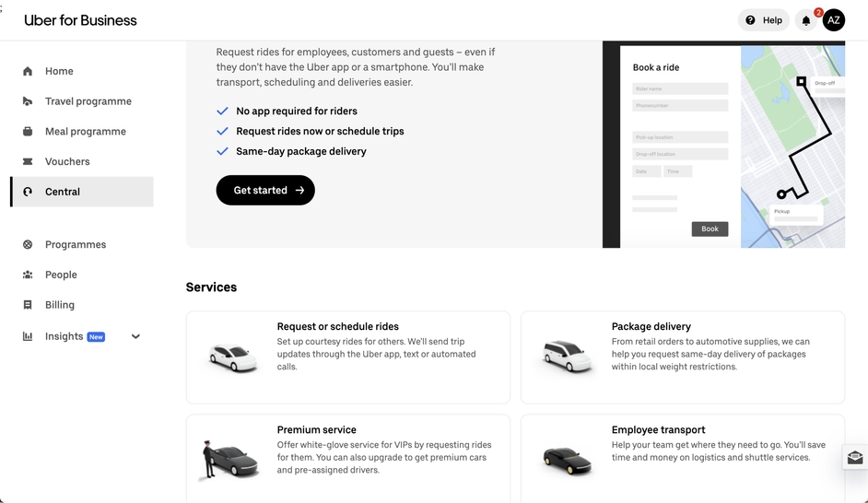Click the Travel programme icon
Screen dimensions: 868x503
[28, 101]
